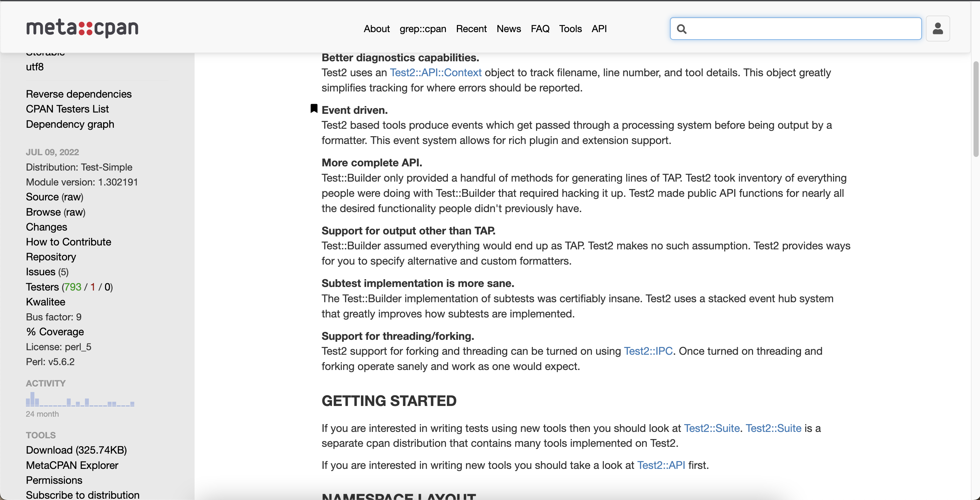Screen dimensions: 980x500
Task: Click the page vertical scrollbar
Action: tap(976, 109)
